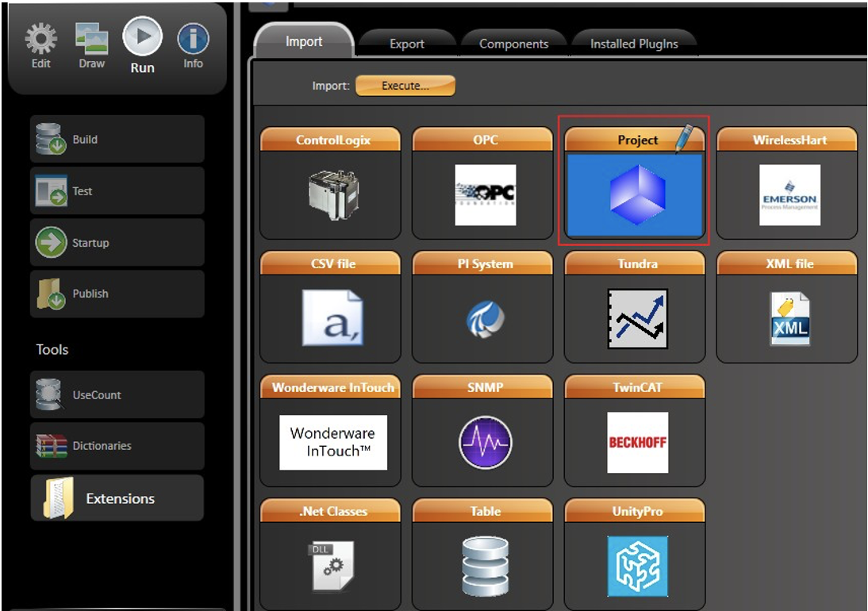Image resolution: width=868 pixels, height=611 pixels.
Task: Choose the Wonderware InTouch import tile
Action: click(x=332, y=443)
